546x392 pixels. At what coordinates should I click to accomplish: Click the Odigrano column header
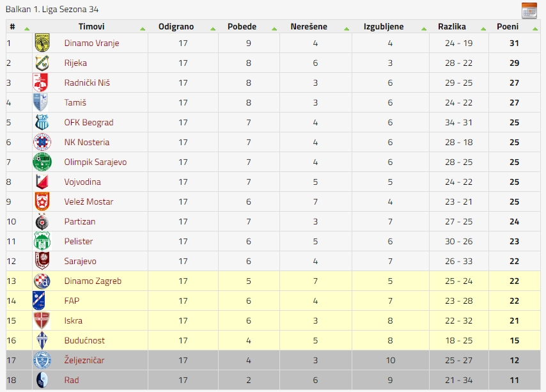point(176,26)
